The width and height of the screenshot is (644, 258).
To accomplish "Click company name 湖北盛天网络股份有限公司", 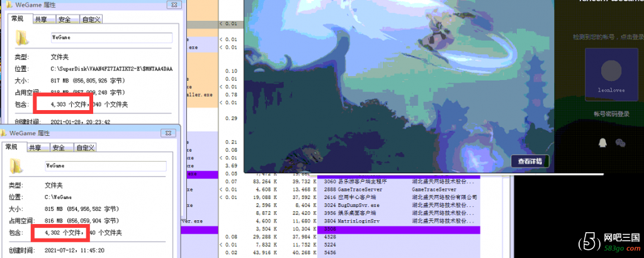I will click(x=445, y=197).
